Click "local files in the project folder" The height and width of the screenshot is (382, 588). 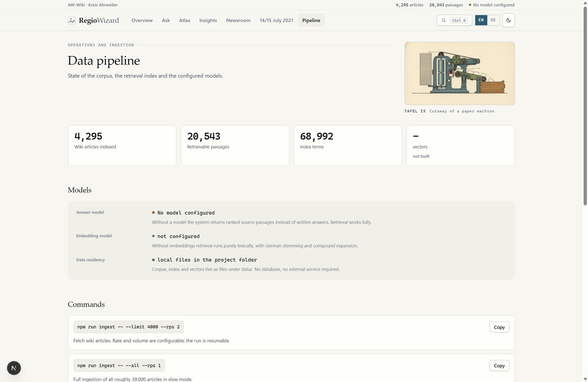[x=207, y=260]
